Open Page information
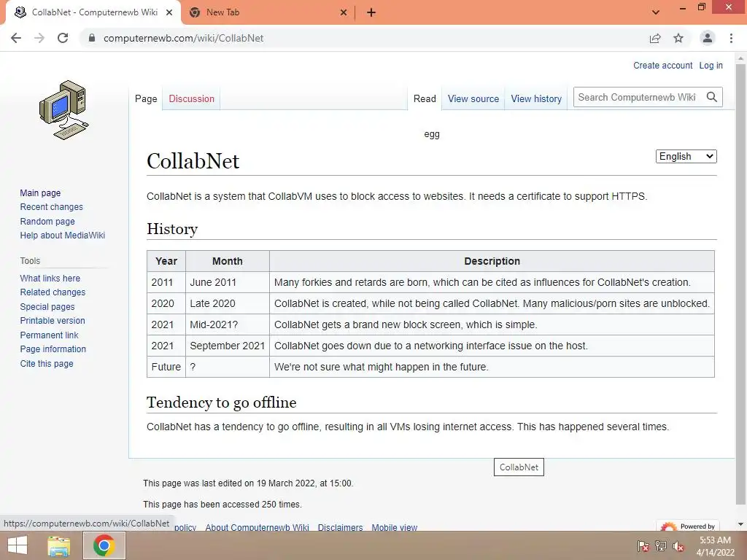 [x=53, y=349]
